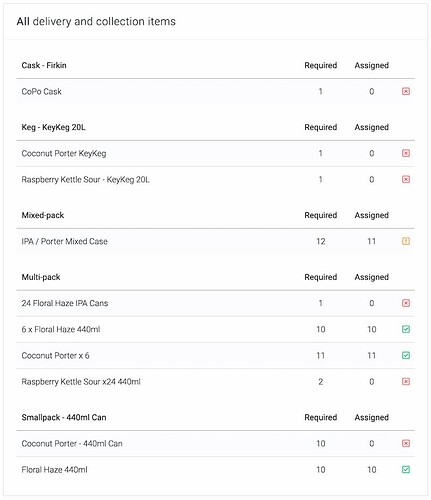Image resolution: width=431 pixels, height=500 pixels.
Task: Click the Smallpack - 440ml Can header
Action: [64, 417]
